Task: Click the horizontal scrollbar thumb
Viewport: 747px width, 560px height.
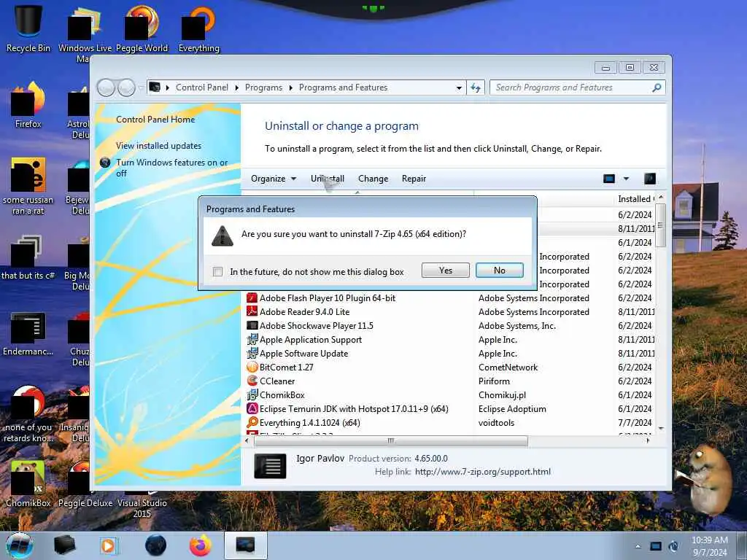Action: click(391, 441)
